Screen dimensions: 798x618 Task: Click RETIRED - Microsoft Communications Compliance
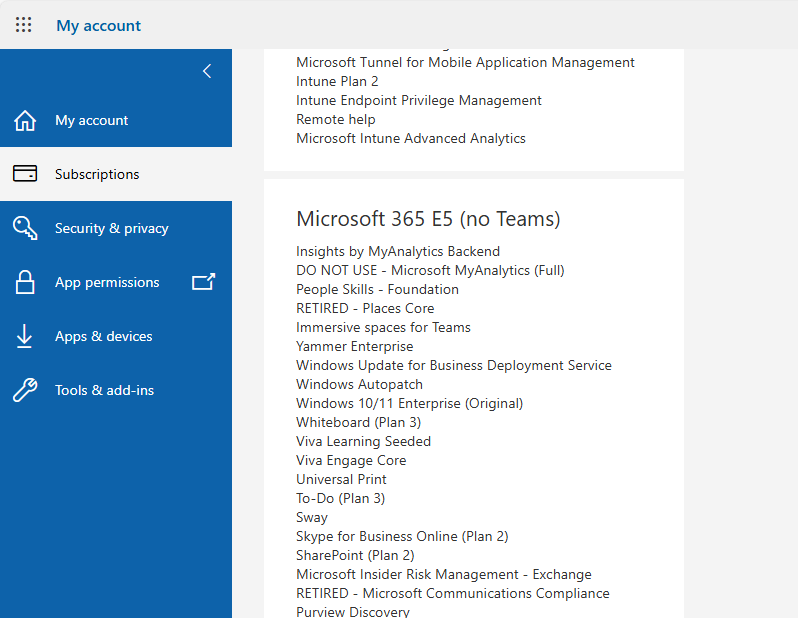[x=452, y=594]
